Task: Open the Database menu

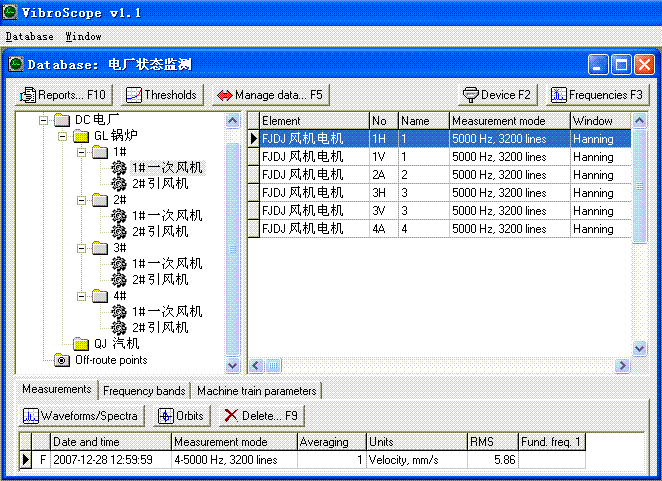Action: [x=30, y=37]
